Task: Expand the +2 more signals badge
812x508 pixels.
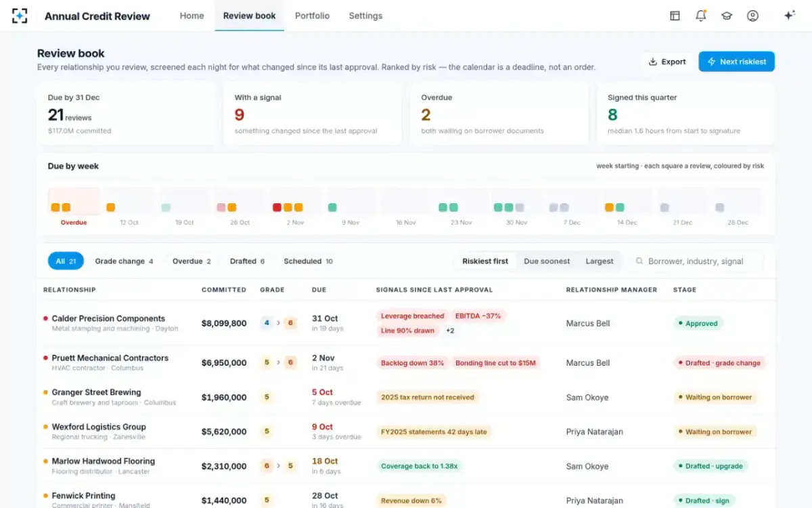Action: 450,331
